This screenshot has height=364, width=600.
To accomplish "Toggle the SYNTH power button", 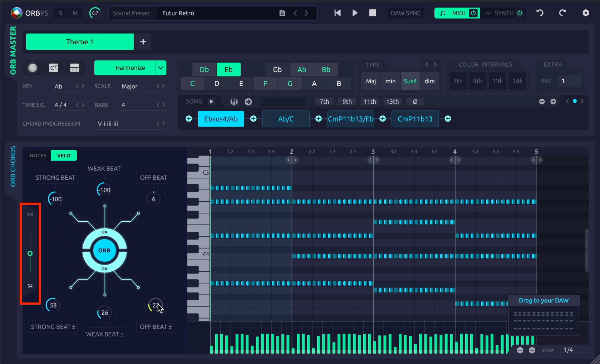I will point(520,13).
